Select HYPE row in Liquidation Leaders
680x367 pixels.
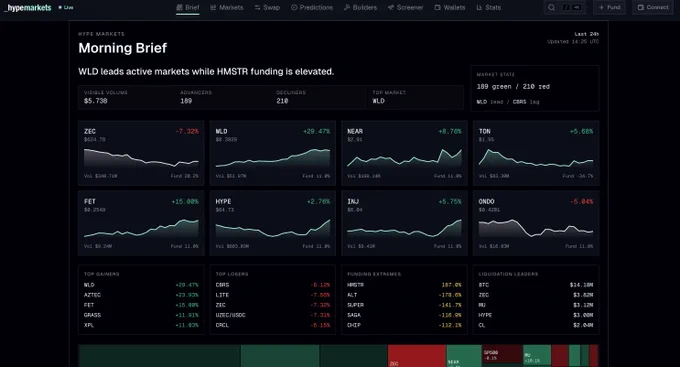pyautogui.click(x=536, y=315)
